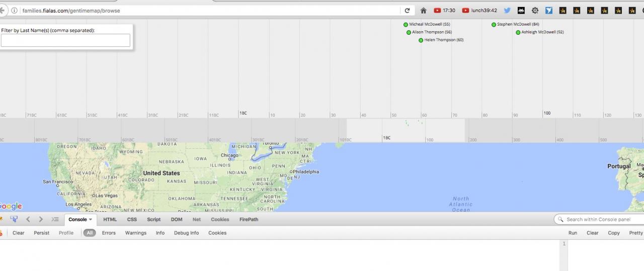The image size is (644, 271).
Task: Open the YouTube 17:30 bookmark
Action: [444, 11]
